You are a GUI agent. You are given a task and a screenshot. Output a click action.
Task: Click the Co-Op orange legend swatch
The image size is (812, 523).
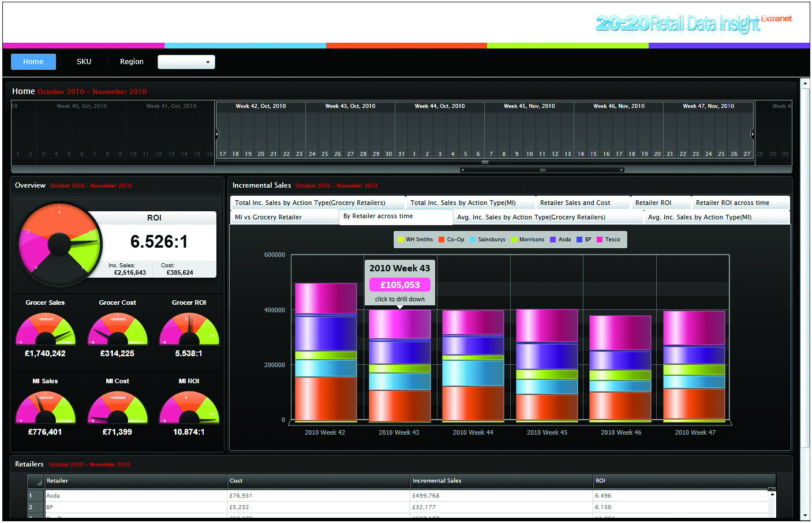[x=441, y=240]
